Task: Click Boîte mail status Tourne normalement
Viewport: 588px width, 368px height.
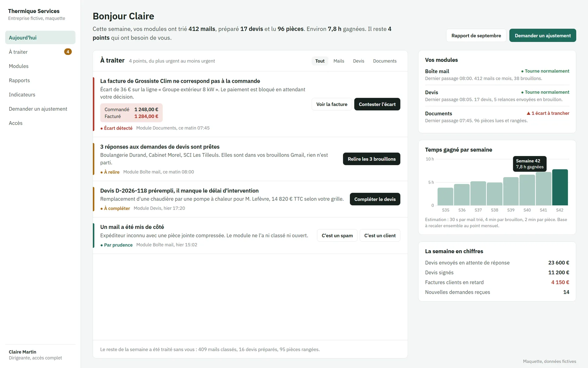Action: tap(545, 71)
